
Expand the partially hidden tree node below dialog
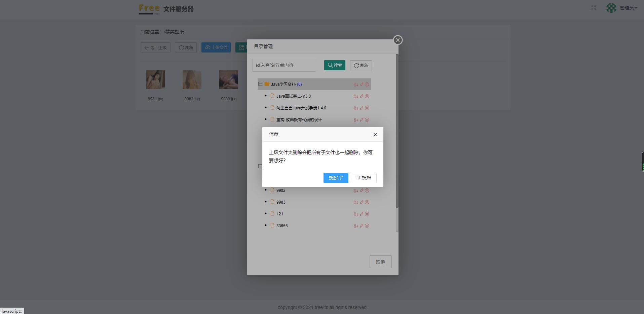[261, 166]
